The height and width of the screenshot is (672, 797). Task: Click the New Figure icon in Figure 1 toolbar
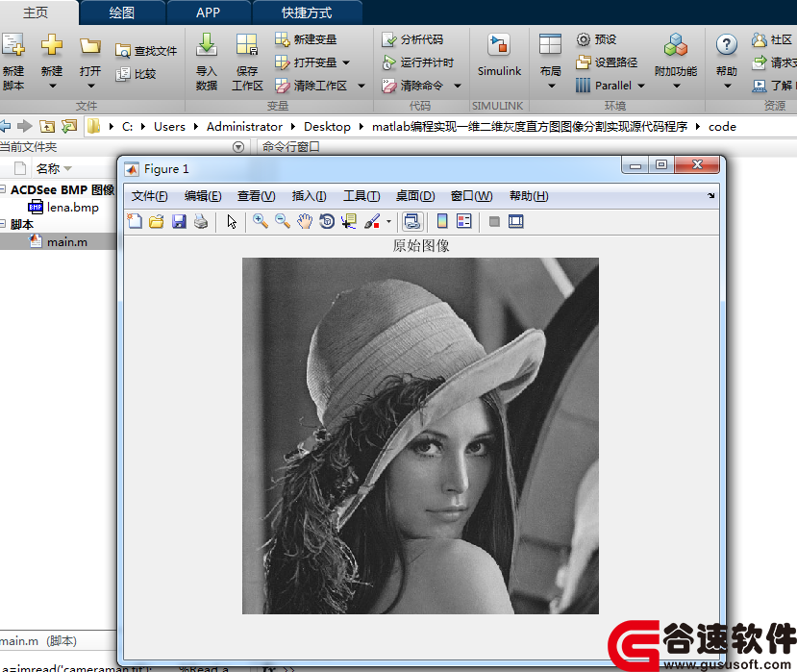click(x=135, y=221)
